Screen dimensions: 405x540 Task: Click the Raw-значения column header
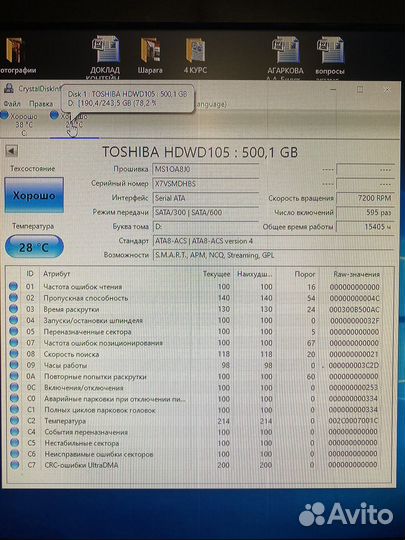356,274
